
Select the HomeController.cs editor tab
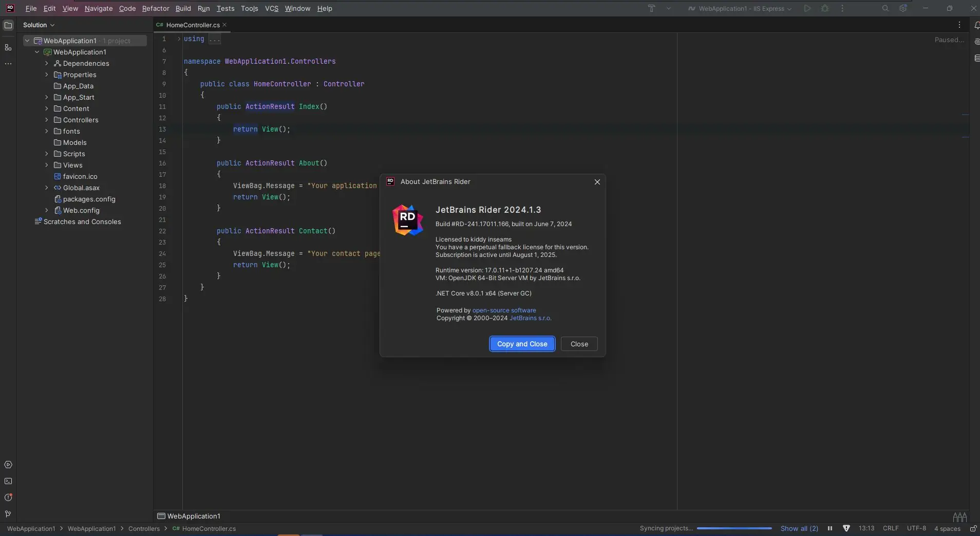click(x=192, y=25)
